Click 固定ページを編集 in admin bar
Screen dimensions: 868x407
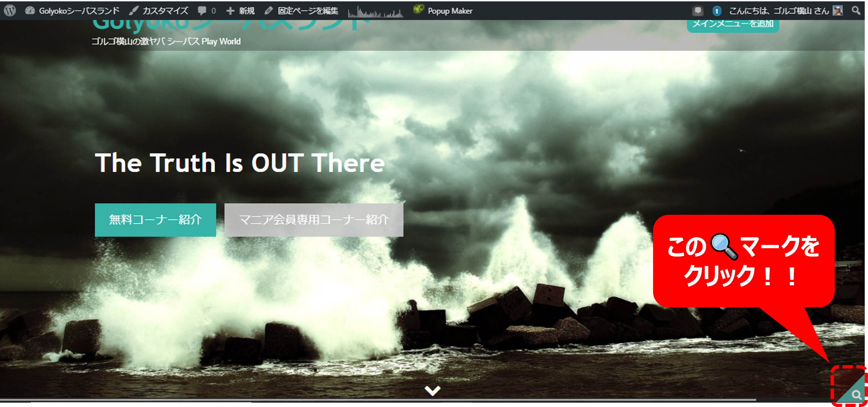coord(301,11)
